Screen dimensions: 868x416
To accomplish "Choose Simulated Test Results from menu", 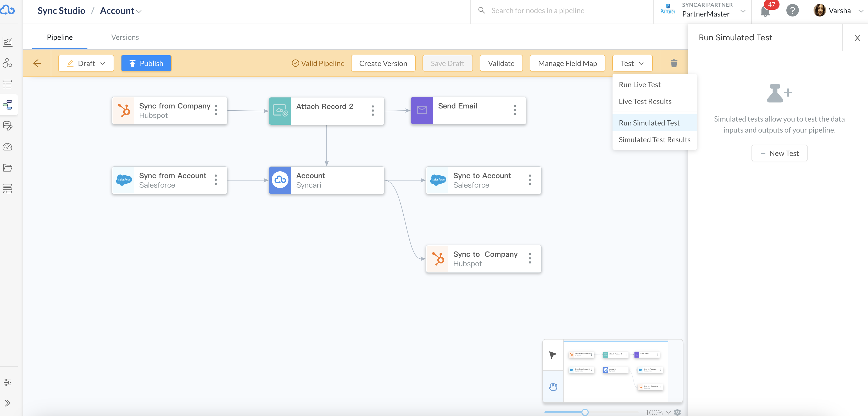I will (654, 140).
